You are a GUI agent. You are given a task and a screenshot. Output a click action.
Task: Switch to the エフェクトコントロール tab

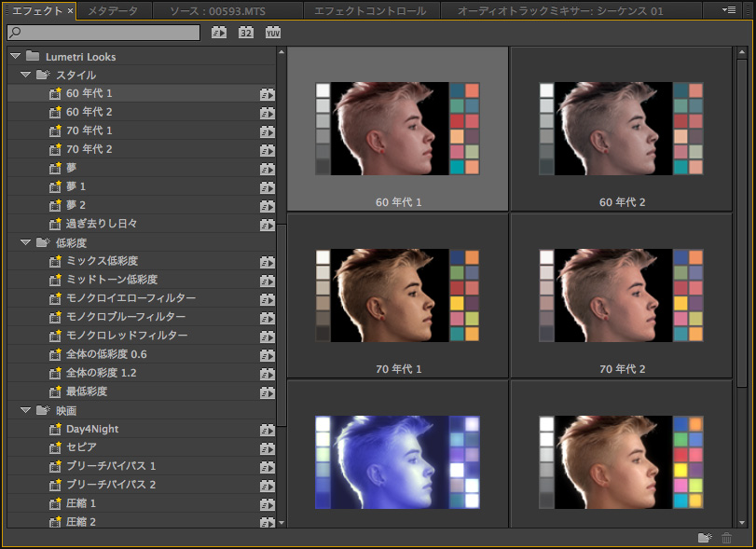point(370,10)
